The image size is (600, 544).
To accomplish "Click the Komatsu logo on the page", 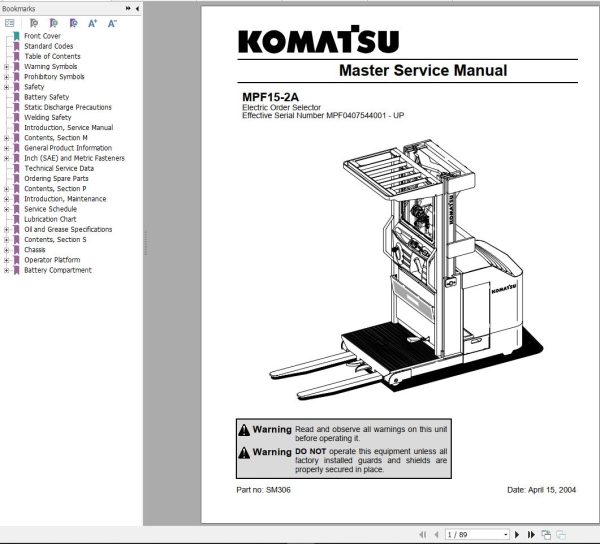I will 318,39.
